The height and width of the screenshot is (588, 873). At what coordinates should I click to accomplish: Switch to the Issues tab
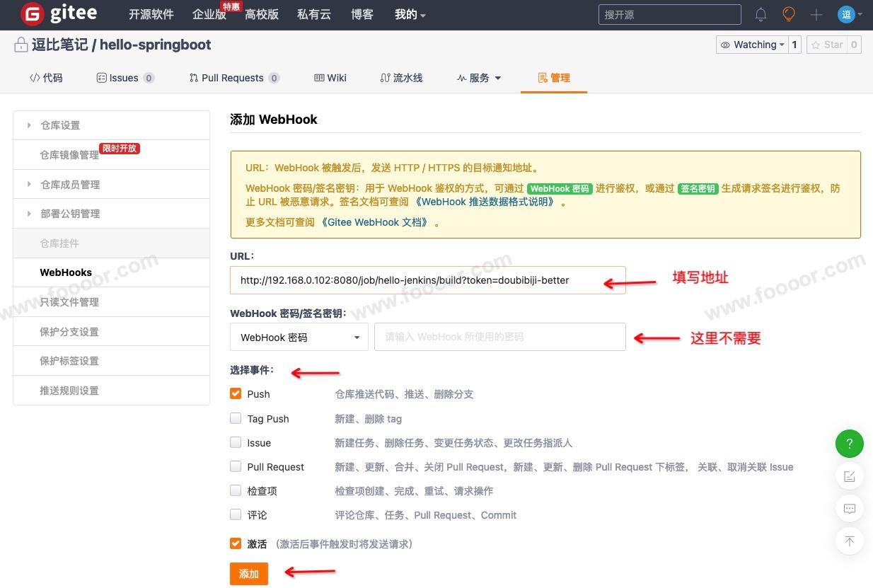pos(125,78)
